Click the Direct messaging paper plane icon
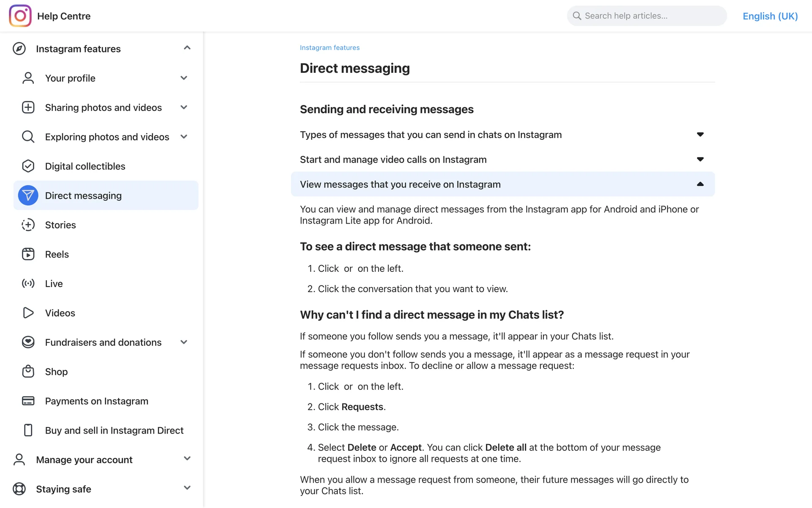Screen dimensions: 812x508 [x=28, y=195]
